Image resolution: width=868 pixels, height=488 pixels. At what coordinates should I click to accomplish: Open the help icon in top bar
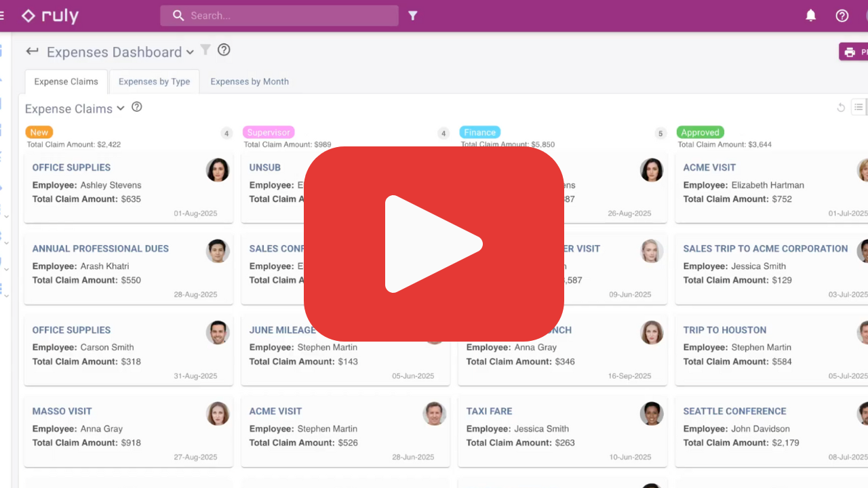[x=842, y=15]
